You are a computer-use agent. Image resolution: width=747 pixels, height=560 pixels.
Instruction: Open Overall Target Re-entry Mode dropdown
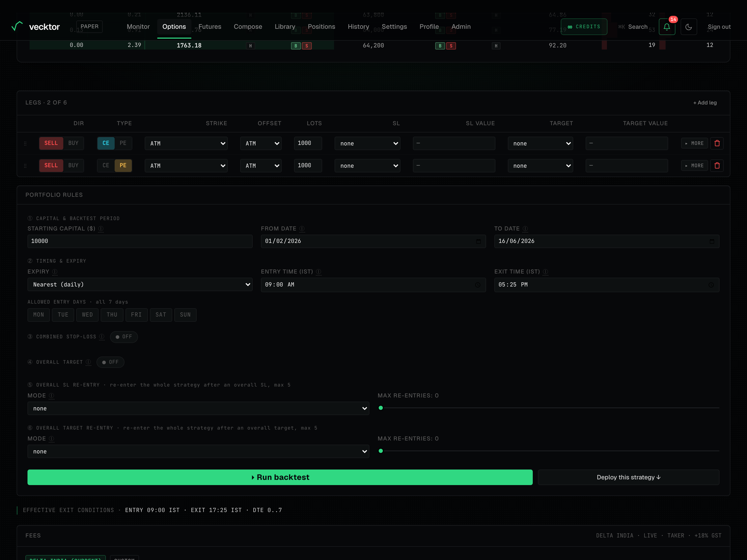pos(198,451)
